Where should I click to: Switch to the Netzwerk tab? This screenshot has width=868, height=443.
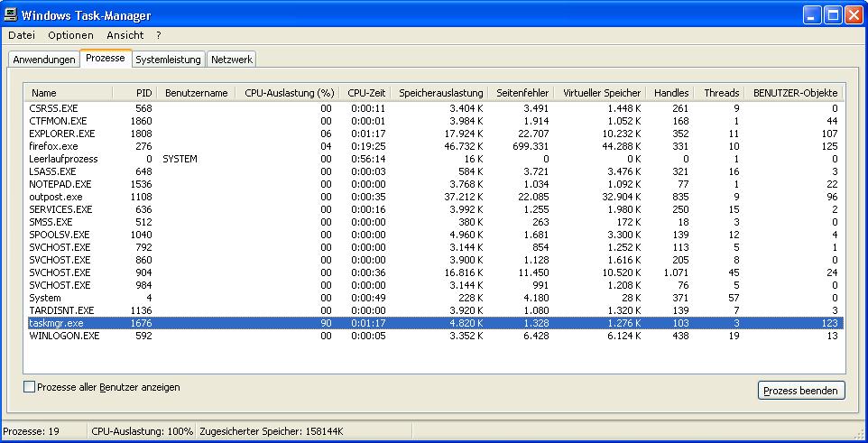coord(231,60)
